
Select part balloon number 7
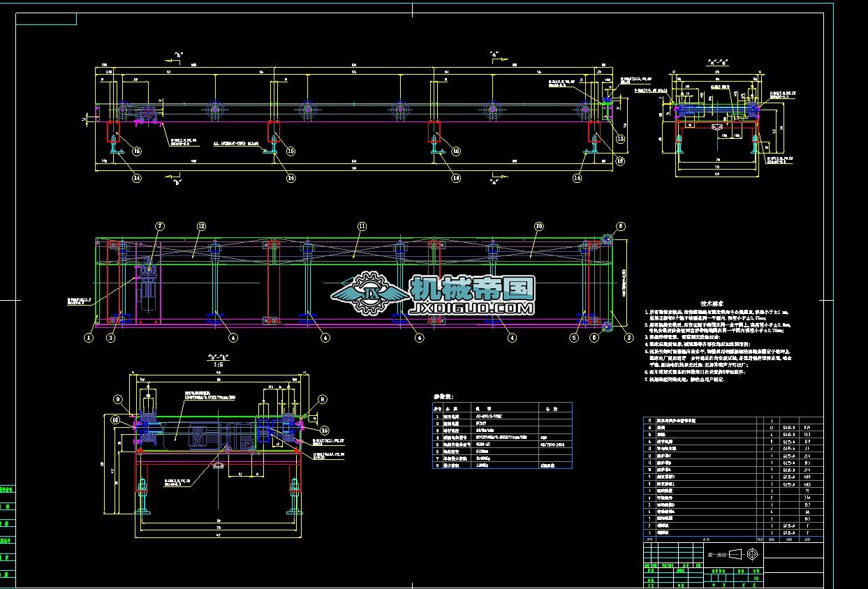159,226
